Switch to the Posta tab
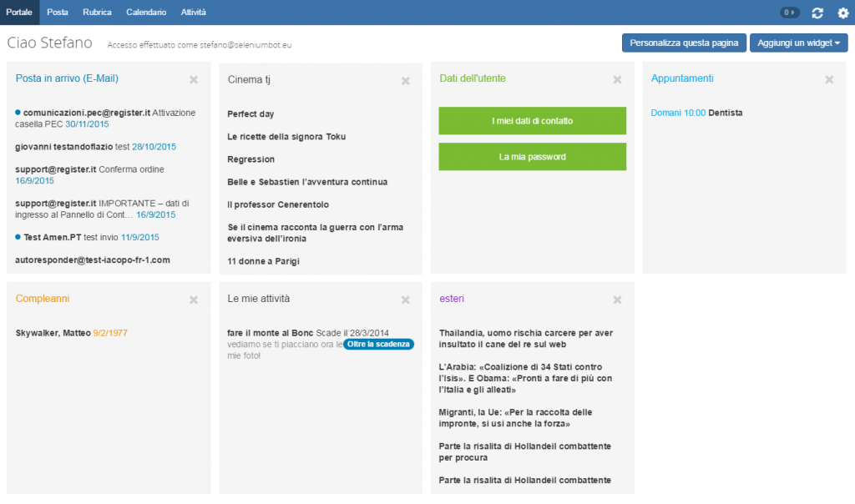855x504 pixels. 57,13
